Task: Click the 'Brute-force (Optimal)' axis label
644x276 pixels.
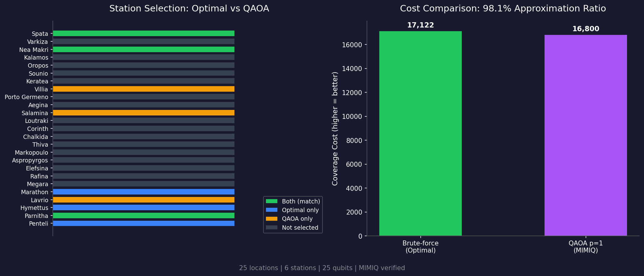Action: click(x=420, y=247)
